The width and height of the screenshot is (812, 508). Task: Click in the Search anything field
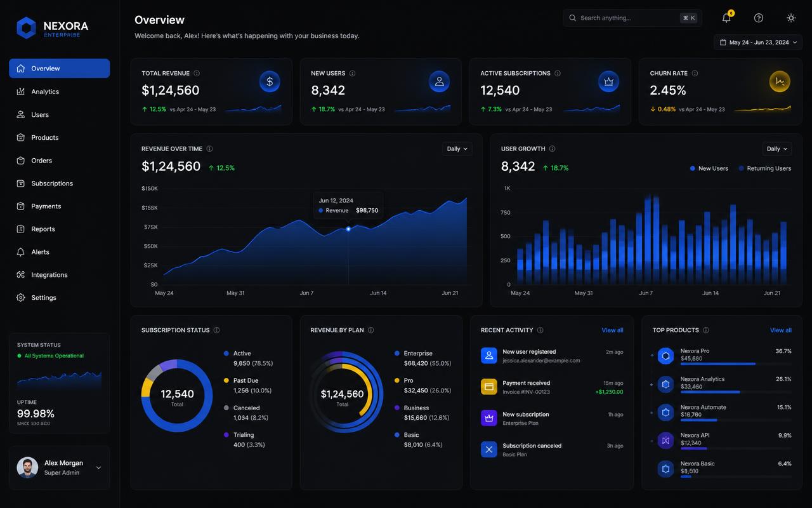(x=632, y=18)
